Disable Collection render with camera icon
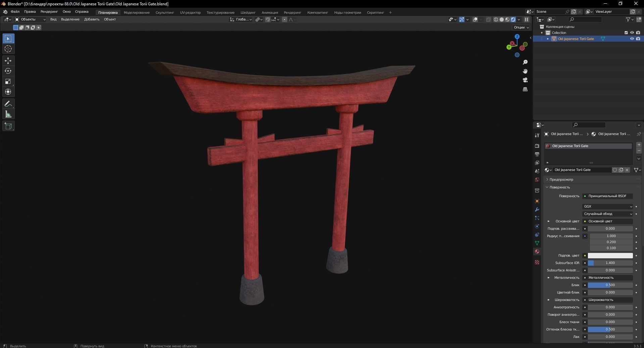The height and width of the screenshot is (348, 644). pyautogui.click(x=638, y=33)
